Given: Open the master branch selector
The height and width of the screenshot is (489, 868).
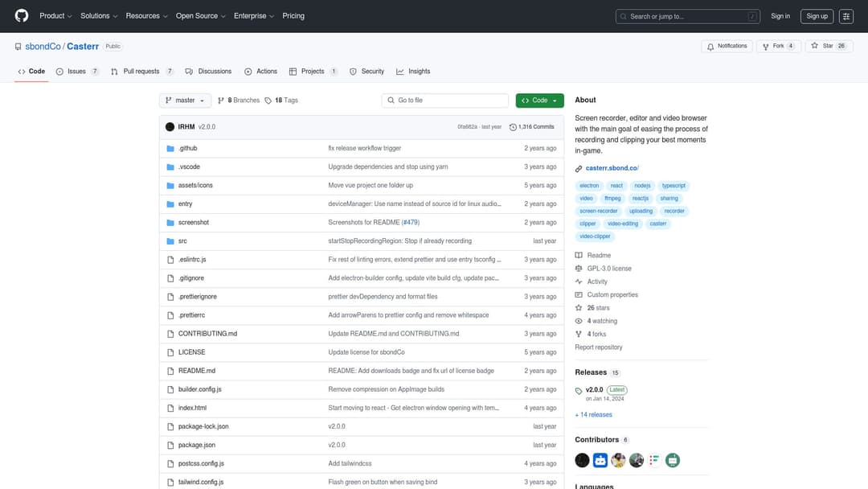Looking at the screenshot, I should [x=185, y=101].
